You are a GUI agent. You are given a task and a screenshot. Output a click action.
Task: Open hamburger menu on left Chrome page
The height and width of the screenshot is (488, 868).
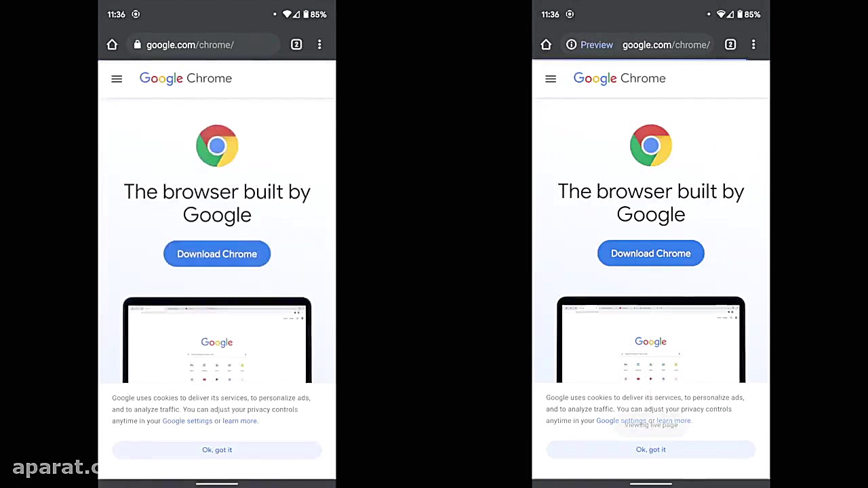117,79
